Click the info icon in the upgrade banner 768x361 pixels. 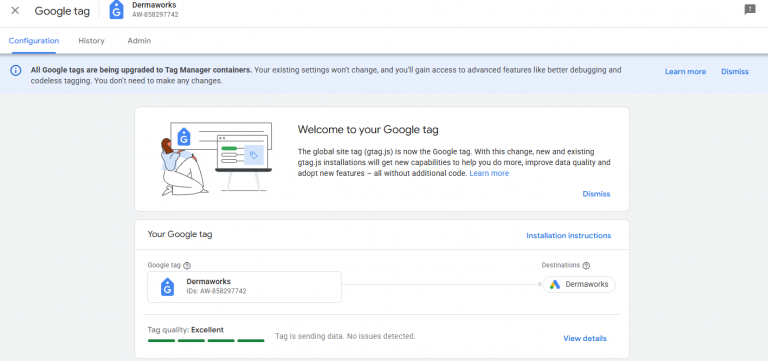(x=16, y=71)
